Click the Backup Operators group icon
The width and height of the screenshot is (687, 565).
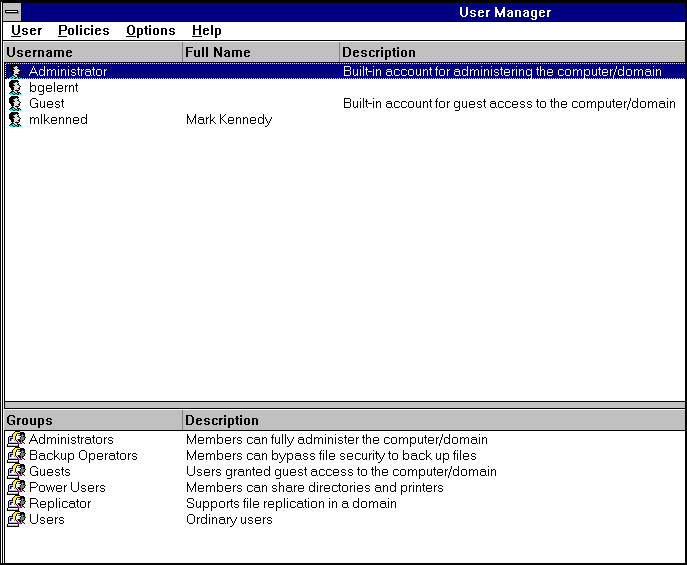tap(17, 455)
